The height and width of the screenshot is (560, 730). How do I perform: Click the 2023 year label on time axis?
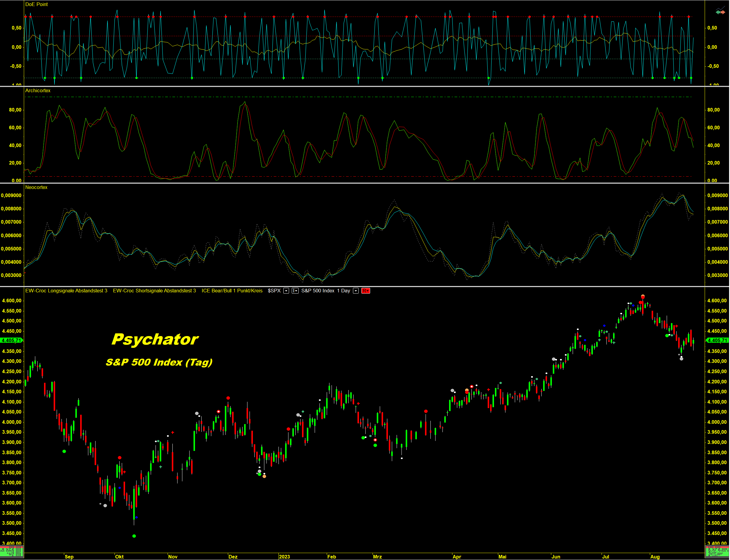coord(284,557)
